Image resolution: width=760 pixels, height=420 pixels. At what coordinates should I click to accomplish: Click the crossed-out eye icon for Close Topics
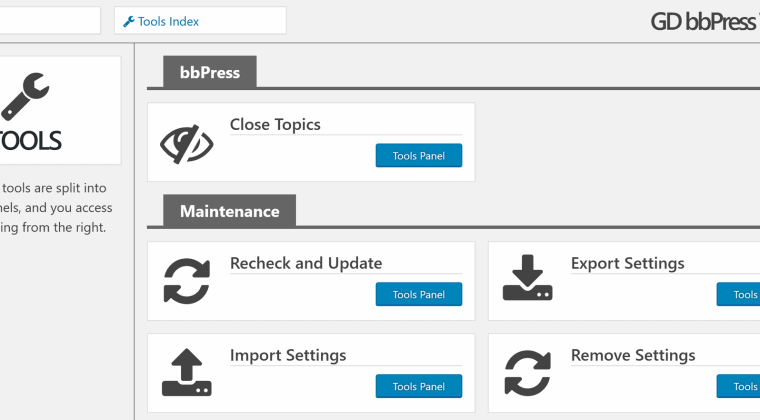pos(187,144)
